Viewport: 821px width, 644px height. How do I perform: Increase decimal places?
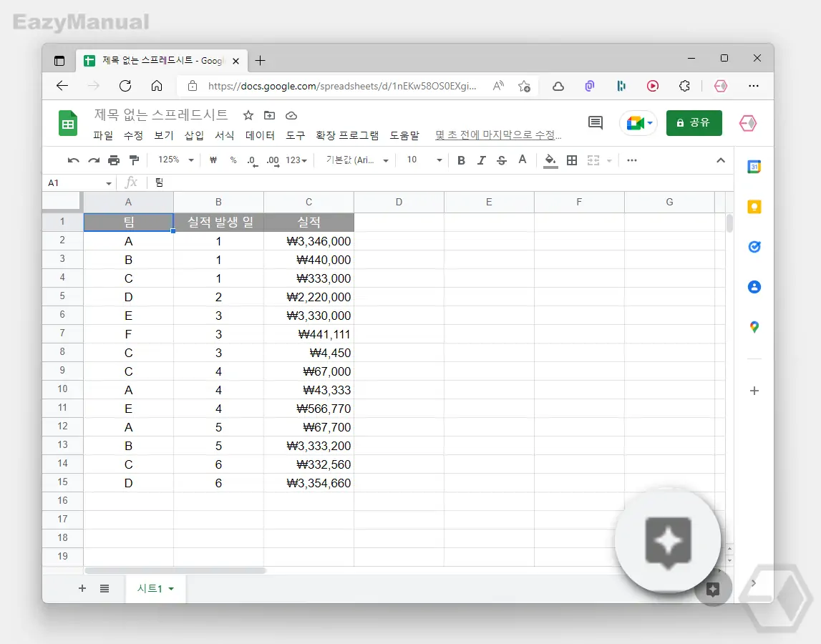tap(273, 161)
